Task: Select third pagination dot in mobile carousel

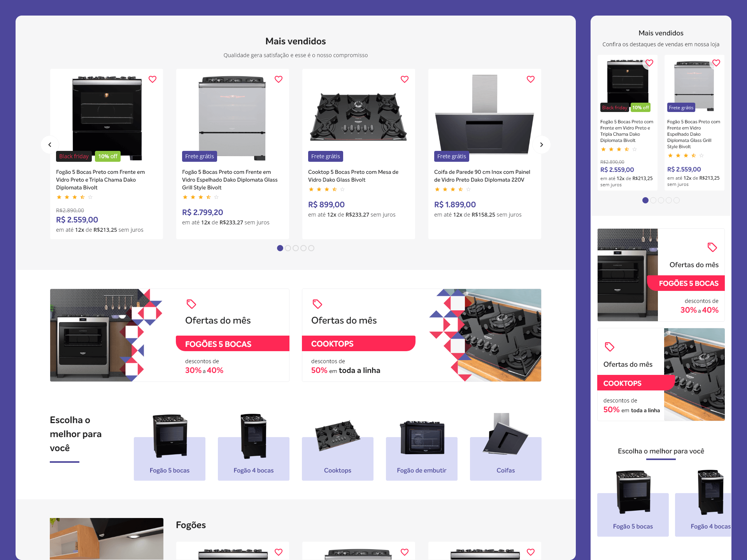Action: (x=661, y=200)
